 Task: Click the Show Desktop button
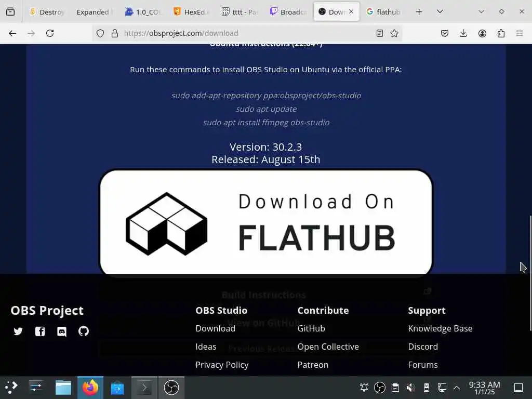(x=518, y=388)
